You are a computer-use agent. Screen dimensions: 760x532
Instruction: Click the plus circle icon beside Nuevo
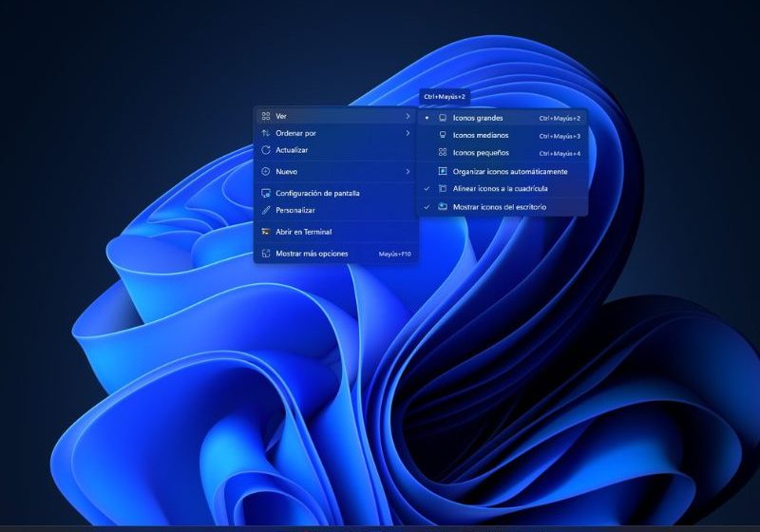pos(266,172)
